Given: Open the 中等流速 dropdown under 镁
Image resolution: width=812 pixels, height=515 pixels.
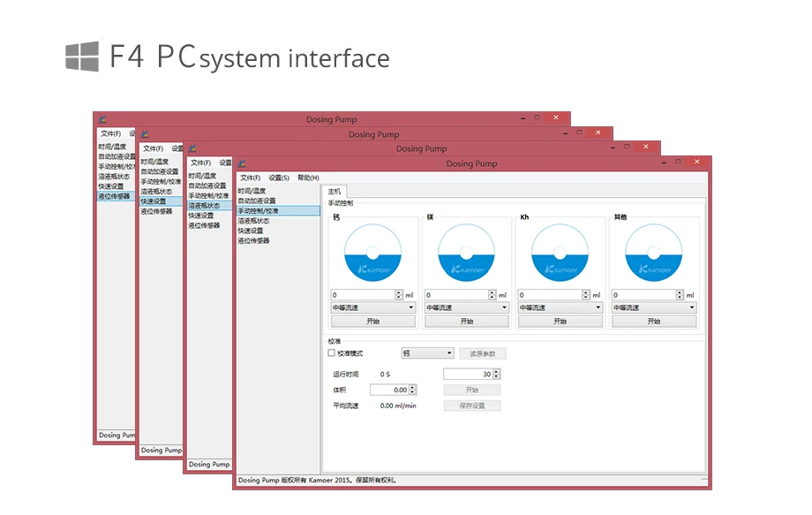Looking at the screenshot, I should [x=467, y=307].
